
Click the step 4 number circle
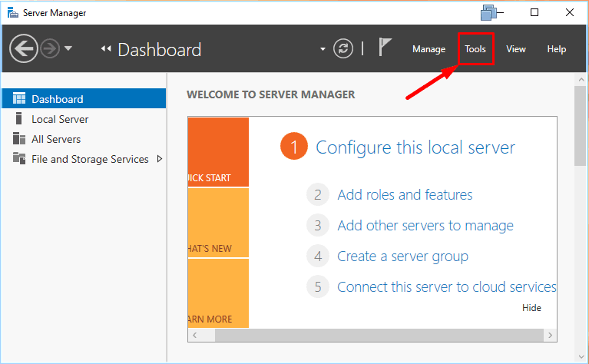pos(318,256)
